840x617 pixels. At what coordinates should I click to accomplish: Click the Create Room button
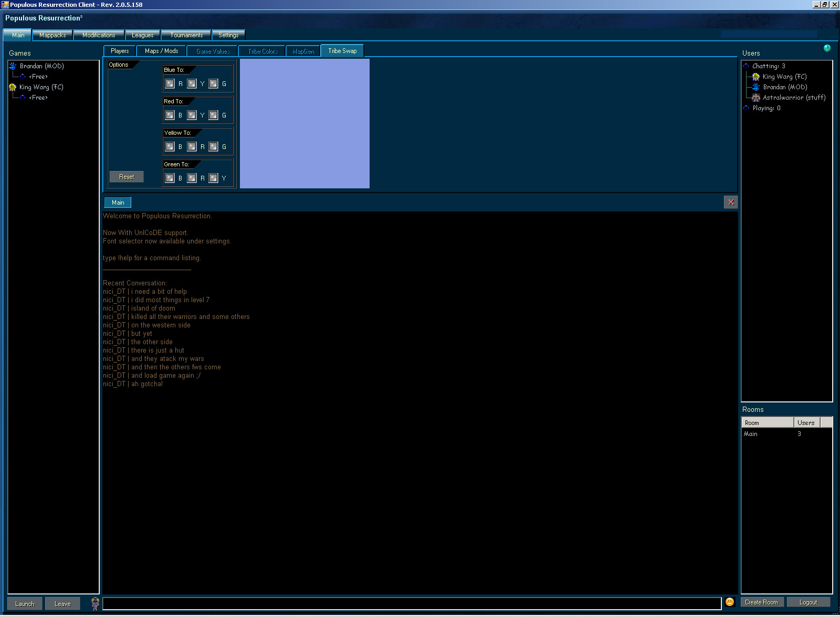point(761,602)
